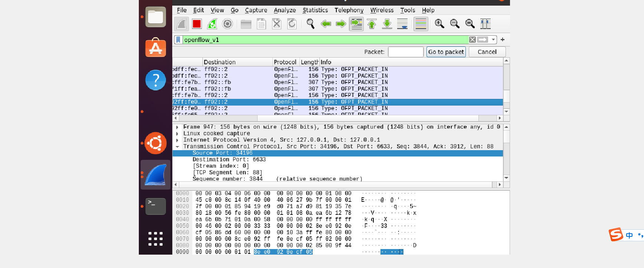Save the capture file from the toolbar
Screen dimensions: 644x268
262,24
